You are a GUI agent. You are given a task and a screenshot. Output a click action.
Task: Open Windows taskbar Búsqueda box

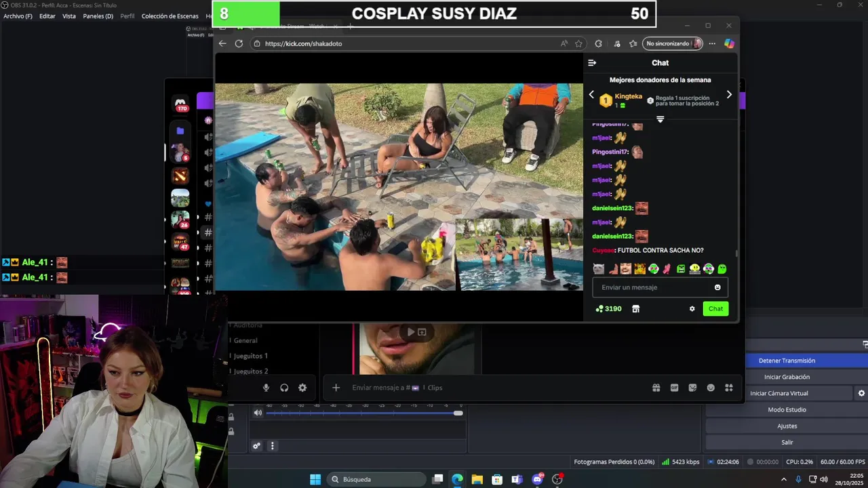(x=377, y=479)
